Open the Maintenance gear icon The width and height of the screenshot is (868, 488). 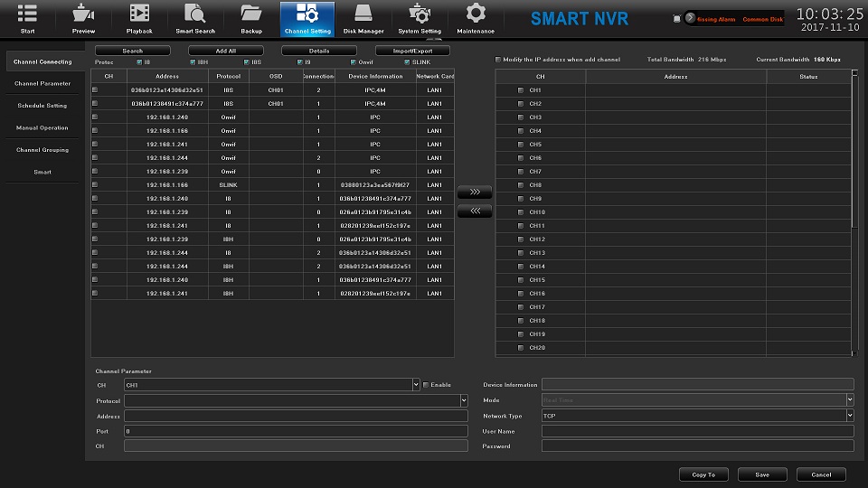[476, 14]
